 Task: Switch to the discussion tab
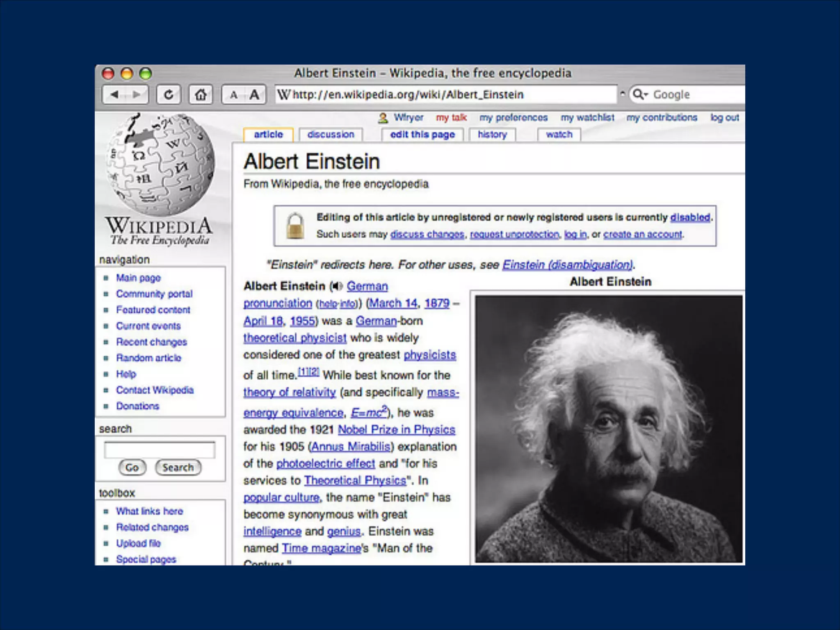[x=331, y=135]
